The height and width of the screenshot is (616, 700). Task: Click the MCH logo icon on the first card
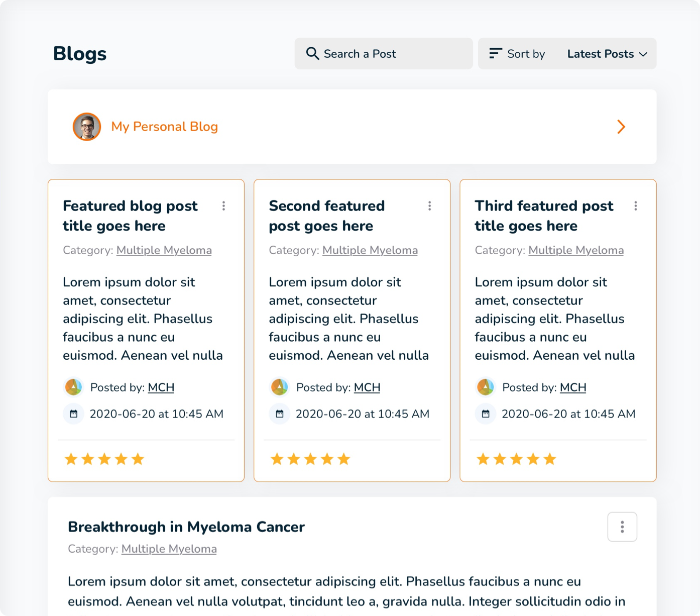[74, 387]
